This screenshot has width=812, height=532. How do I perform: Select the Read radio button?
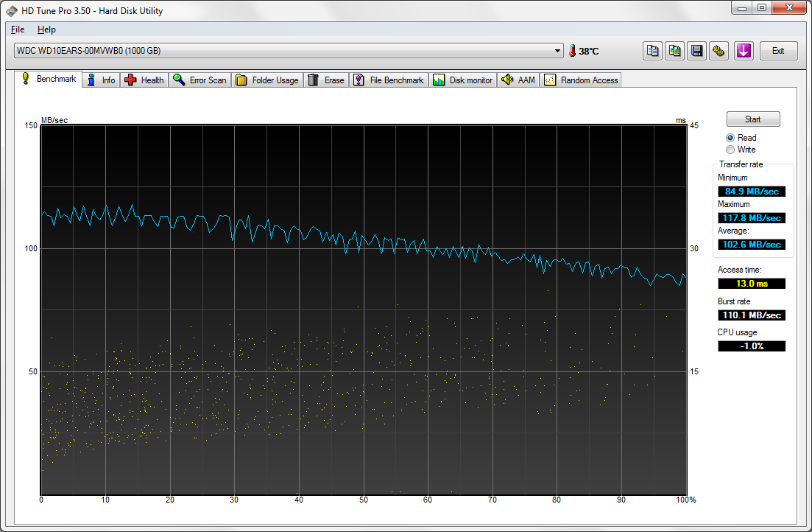(x=730, y=138)
